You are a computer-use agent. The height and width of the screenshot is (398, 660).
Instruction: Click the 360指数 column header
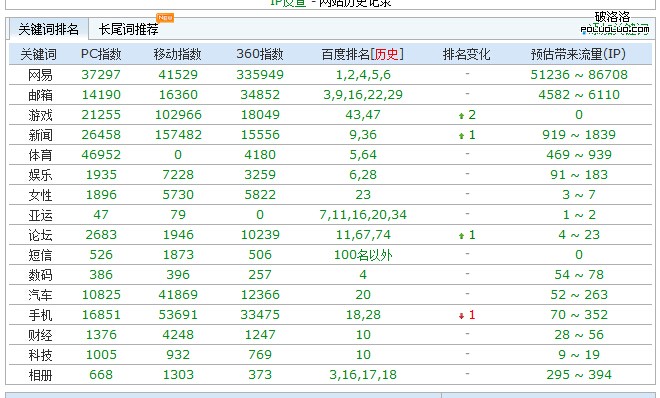click(x=260, y=54)
